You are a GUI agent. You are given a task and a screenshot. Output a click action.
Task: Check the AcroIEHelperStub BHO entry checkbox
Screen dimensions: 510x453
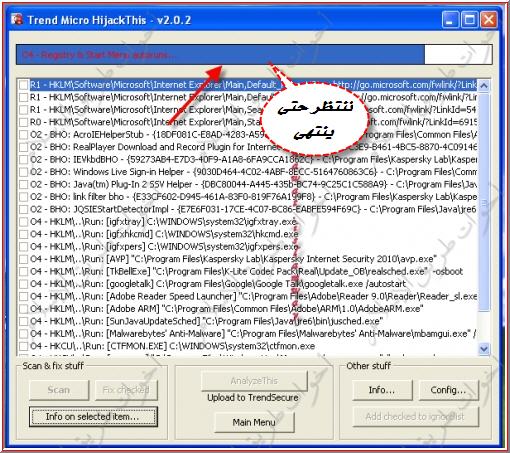click(23, 135)
